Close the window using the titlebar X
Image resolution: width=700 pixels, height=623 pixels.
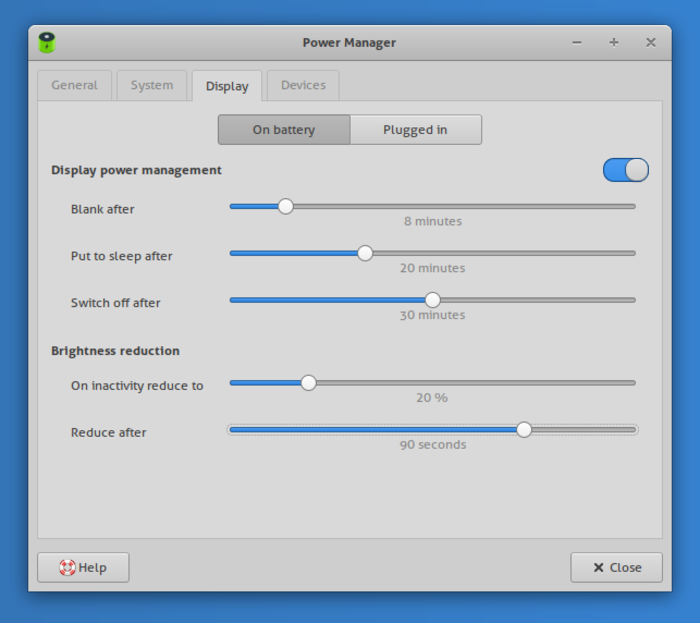tap(651, 42)
